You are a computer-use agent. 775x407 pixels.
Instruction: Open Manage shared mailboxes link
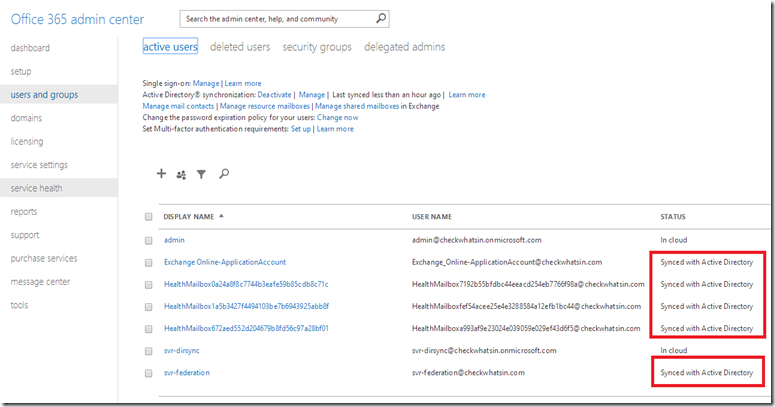click(x=357, y=106)
